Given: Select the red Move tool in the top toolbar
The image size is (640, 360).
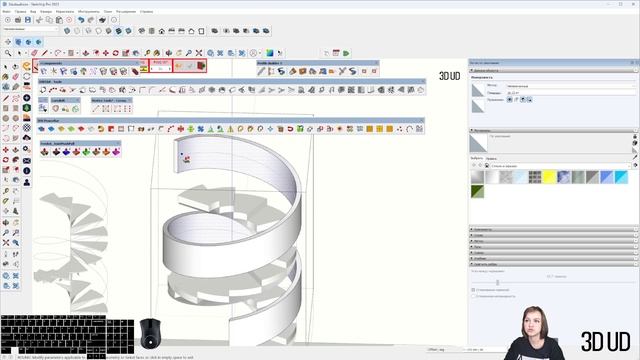Looking at the screenshot, I should [x=106, y=53].
